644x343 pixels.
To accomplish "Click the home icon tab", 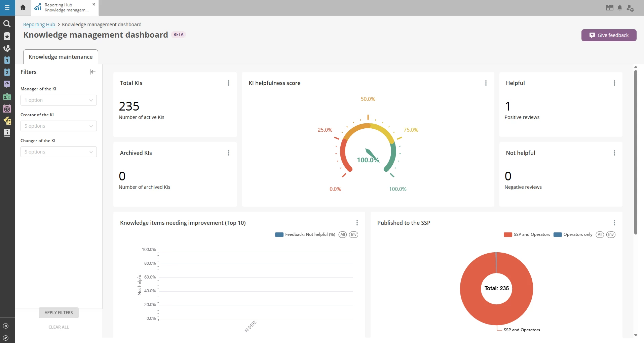I will pyautogui.click(x=23, y=7).
